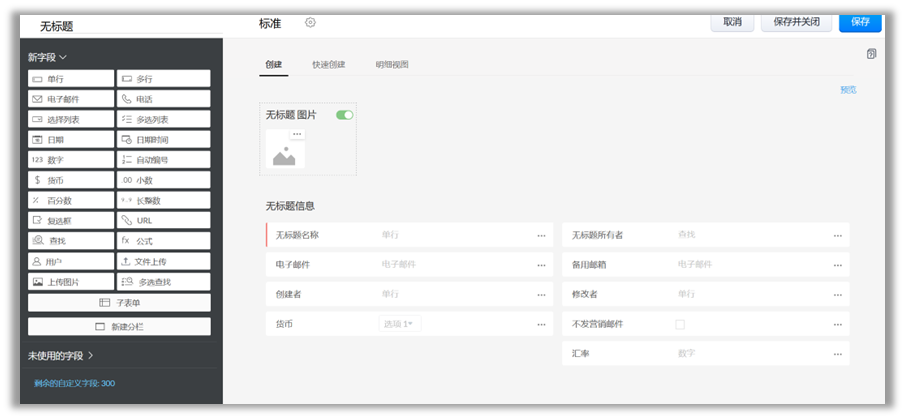Click the 预览 preview link

pos(848,90)
